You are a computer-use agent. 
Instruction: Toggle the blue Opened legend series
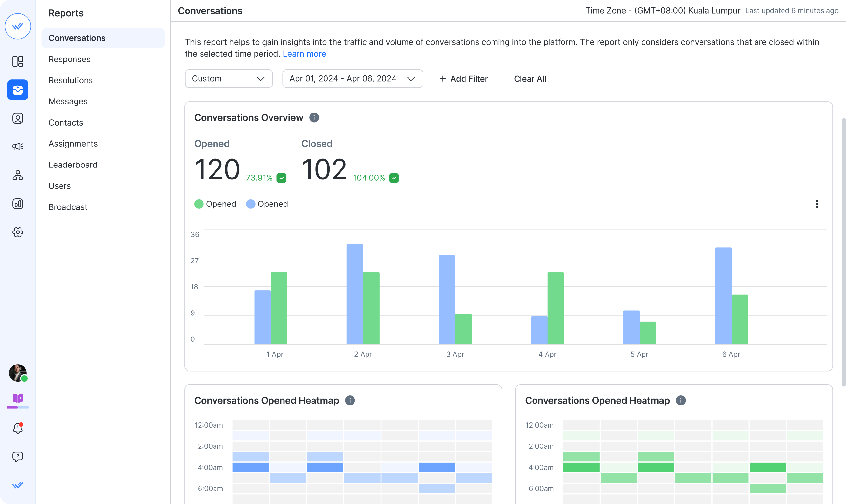click(x=267, y=204)
